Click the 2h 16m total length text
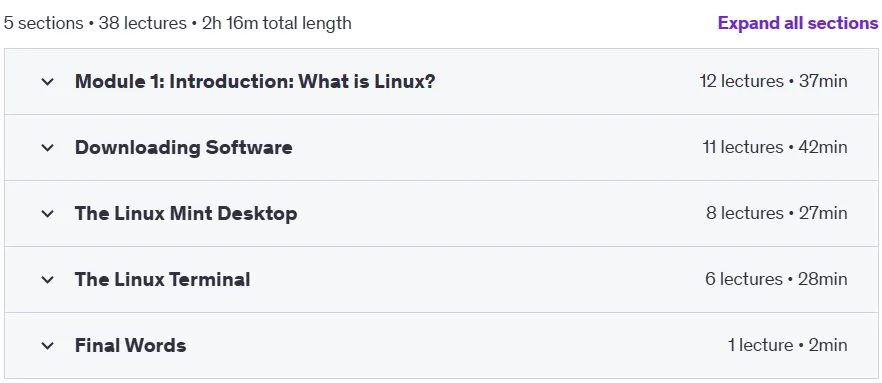Viewport: 882px width, 383px height. point(277,23)
